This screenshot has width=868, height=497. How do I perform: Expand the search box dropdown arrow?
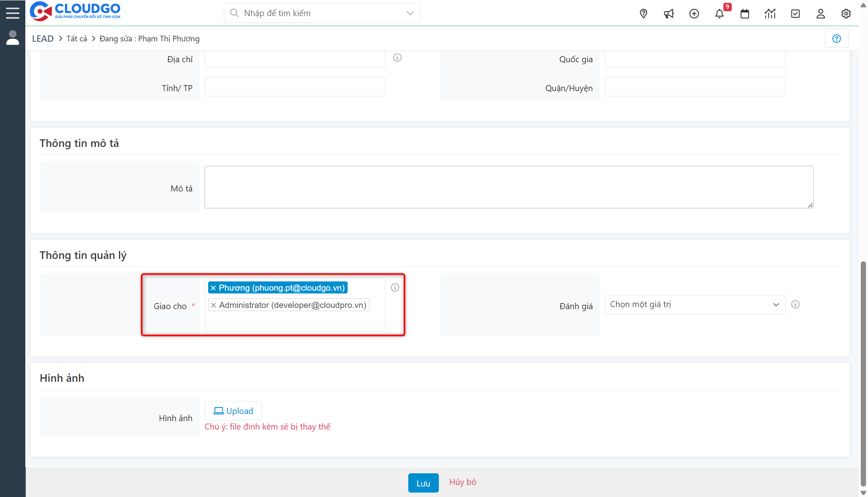pos(410,13)
